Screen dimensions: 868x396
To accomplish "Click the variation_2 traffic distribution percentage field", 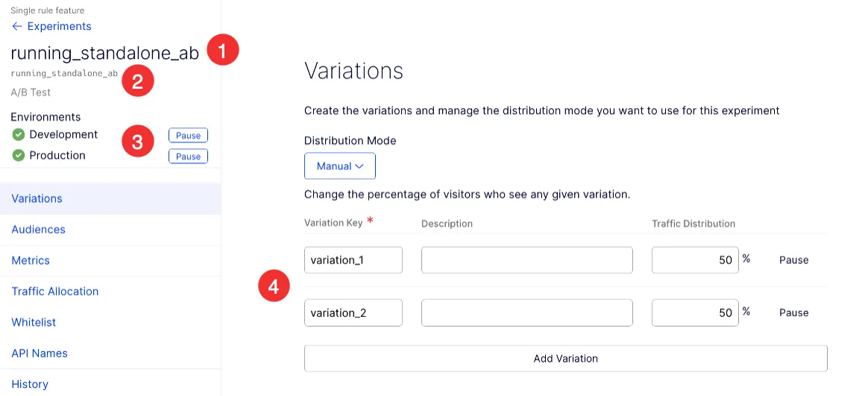I will 695,313.
